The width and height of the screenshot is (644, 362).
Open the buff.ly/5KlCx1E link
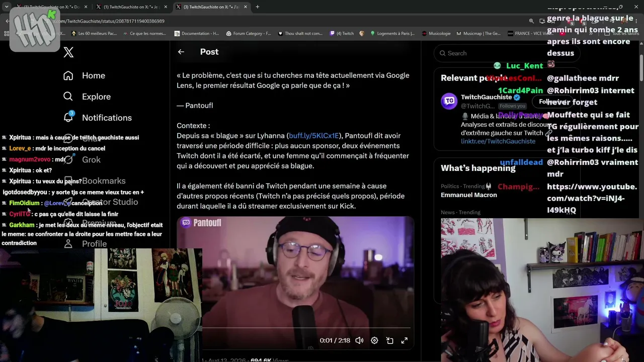pyautogui.click(x=314, y=136)
